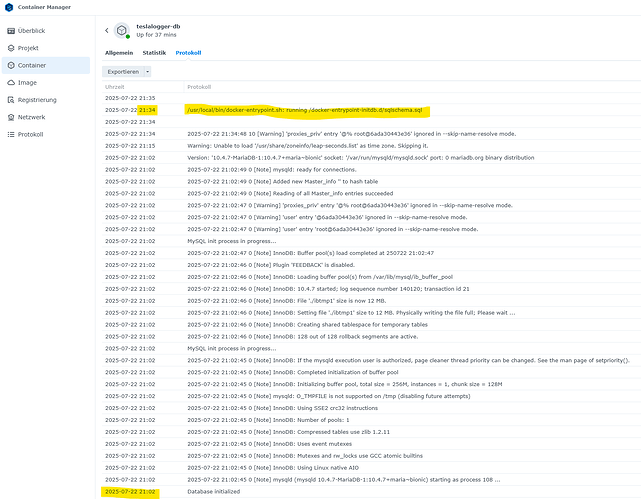
Task: Select the 'starting as process 108' line
Action: tap(371, 479)
